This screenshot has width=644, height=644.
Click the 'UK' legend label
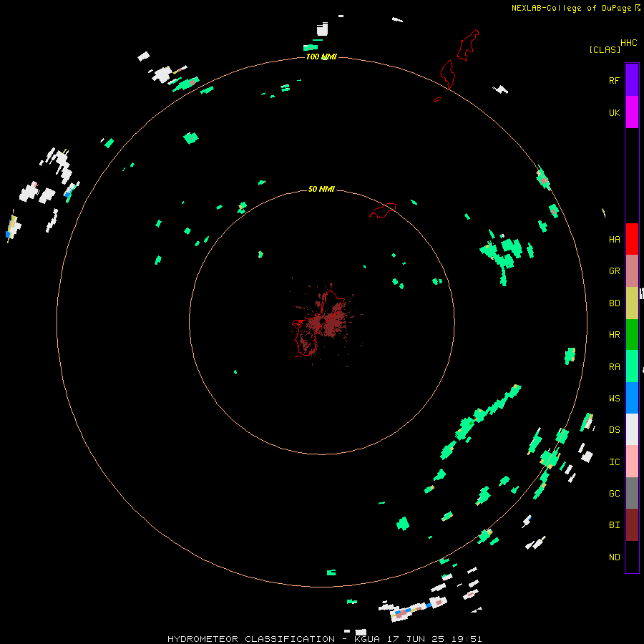614,112
